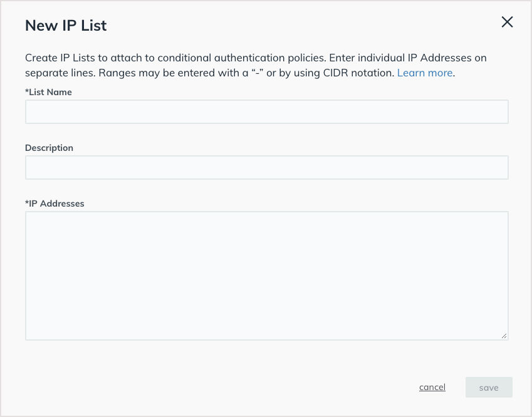Focus the List Name input field
532x417 pixels.
pyautogui.click(x=266, y=112)
